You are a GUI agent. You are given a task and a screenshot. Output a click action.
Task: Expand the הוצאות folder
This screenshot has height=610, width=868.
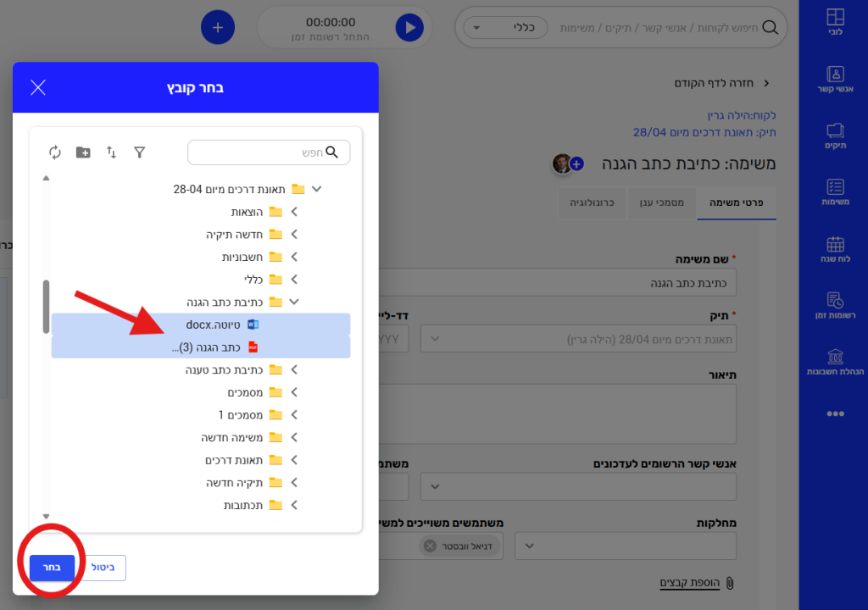click(294, 212)
